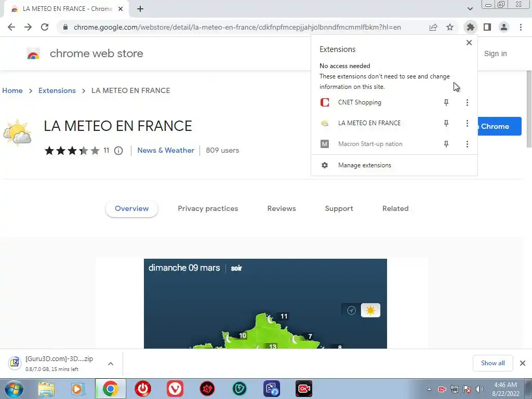Click the CNET Shopping extension icon
This screenshot has height=399, width=532.
tap(325, 102)
